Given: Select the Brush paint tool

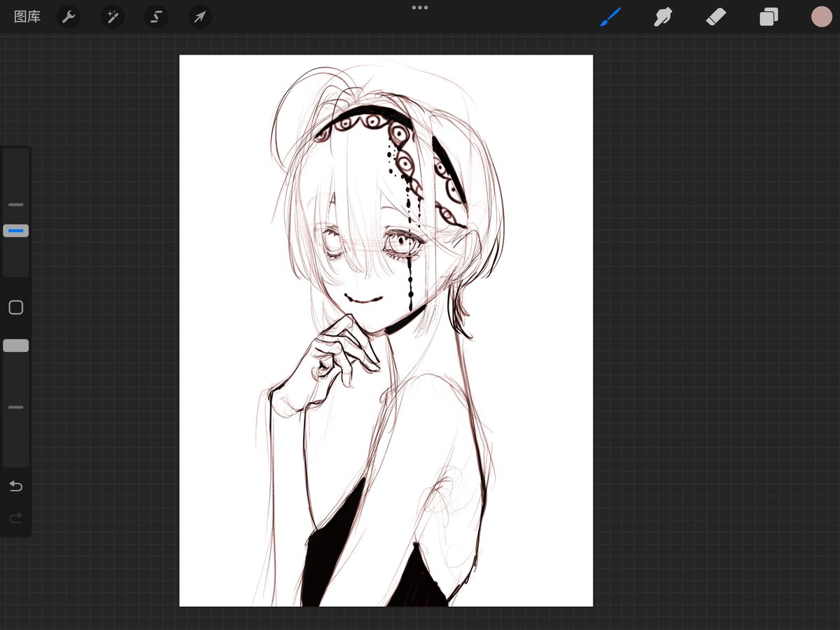Looking at the screenshot, I should coord(610,17).
